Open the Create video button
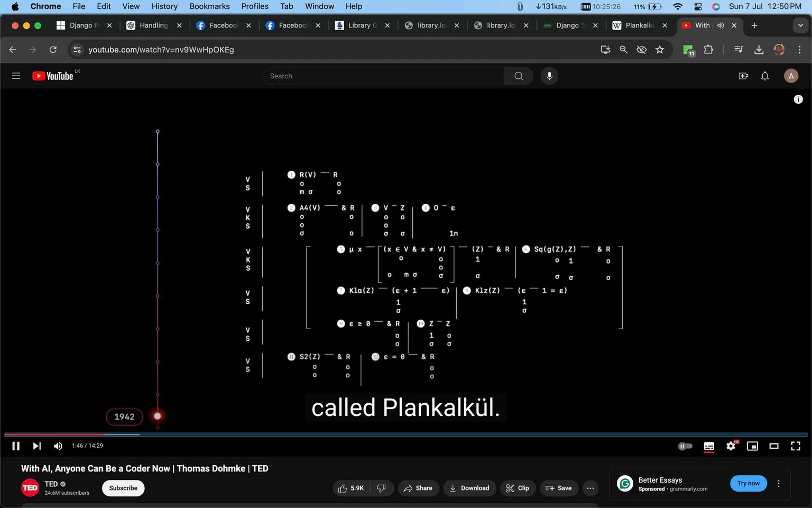 point(743,76)
